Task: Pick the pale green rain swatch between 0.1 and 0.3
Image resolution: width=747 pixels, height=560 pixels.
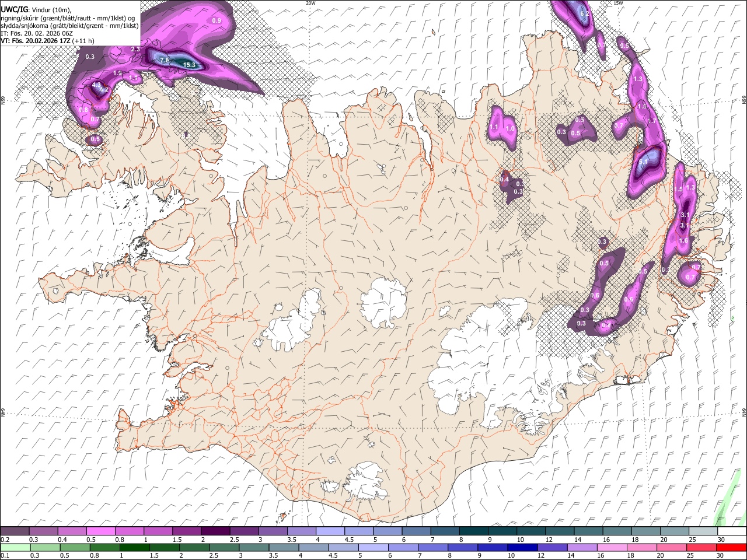Action: [15, 547]
